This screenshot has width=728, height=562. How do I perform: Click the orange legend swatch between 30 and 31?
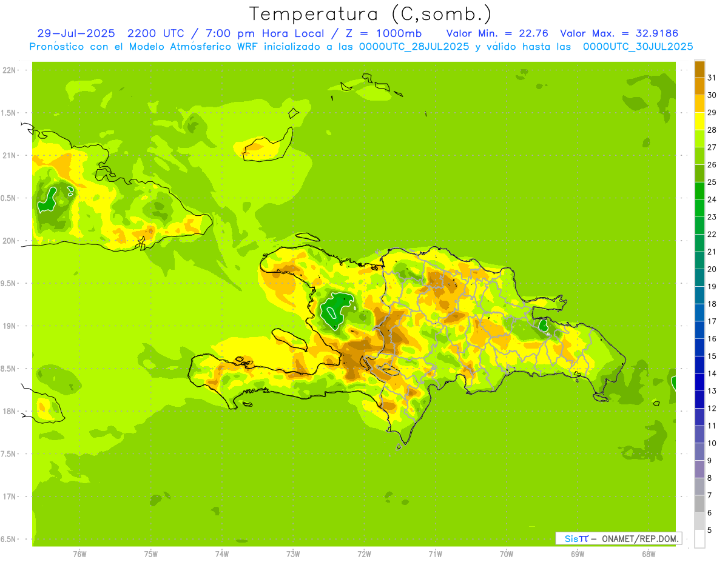699,87
